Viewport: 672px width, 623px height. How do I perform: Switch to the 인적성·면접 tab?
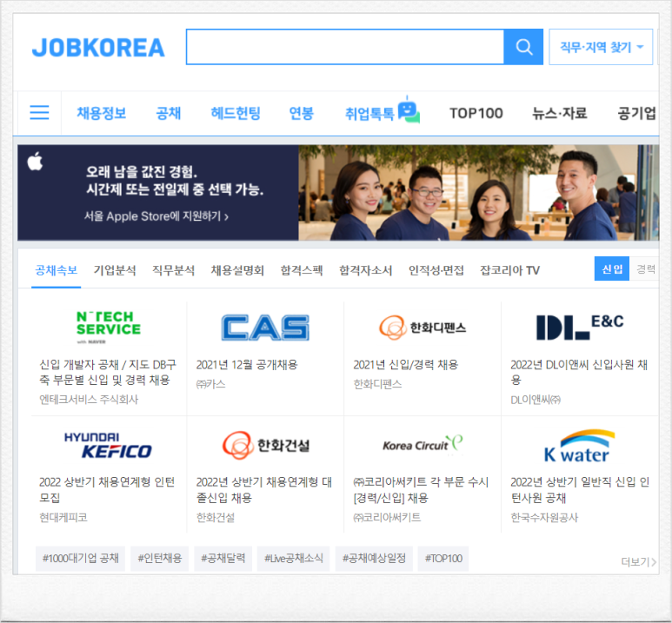(x=436, y=270)
